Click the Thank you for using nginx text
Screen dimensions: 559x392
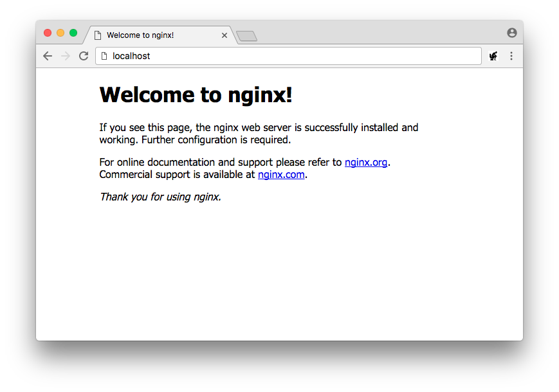pos(160,197)
